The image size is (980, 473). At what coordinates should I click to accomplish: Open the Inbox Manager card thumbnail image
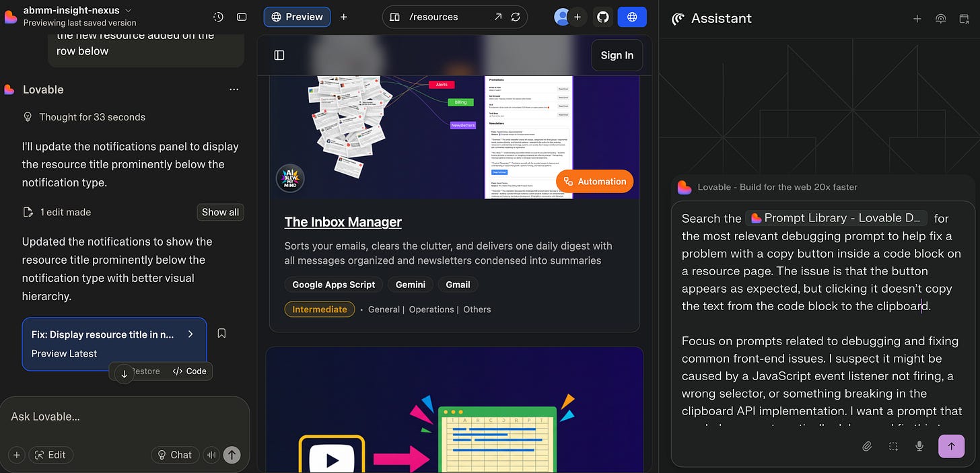[454, 137]
